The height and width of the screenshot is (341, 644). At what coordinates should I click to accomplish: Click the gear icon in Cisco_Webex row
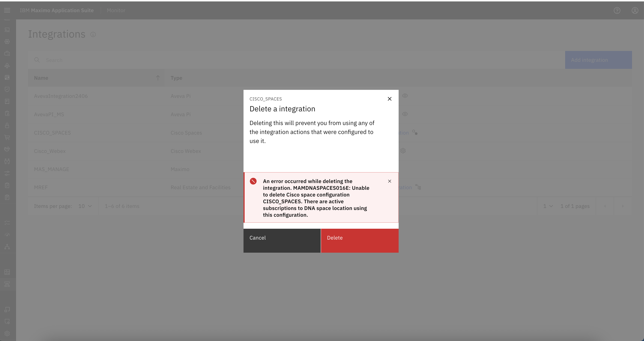(403, 151)
